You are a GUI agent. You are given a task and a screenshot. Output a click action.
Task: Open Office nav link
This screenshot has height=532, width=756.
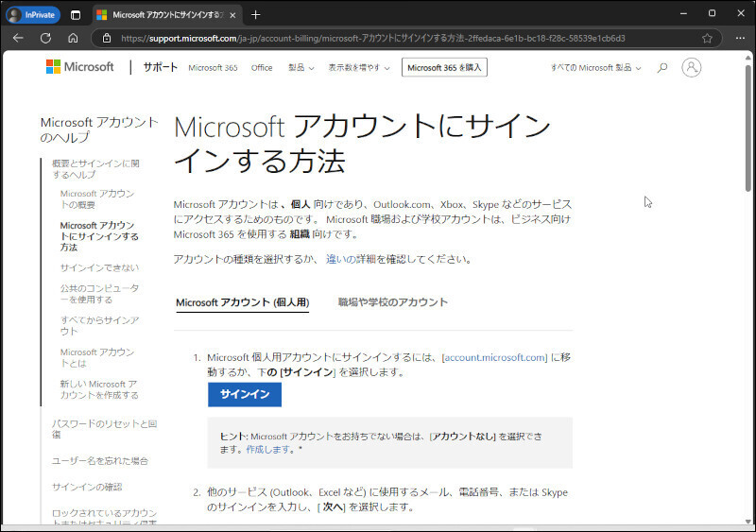coord(262,68)
